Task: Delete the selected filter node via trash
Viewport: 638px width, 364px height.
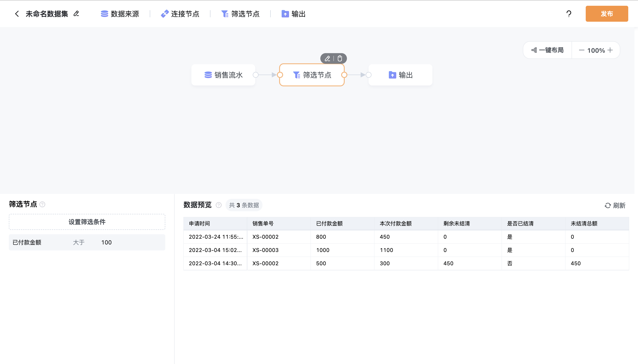Action: (x=340, y=58)
